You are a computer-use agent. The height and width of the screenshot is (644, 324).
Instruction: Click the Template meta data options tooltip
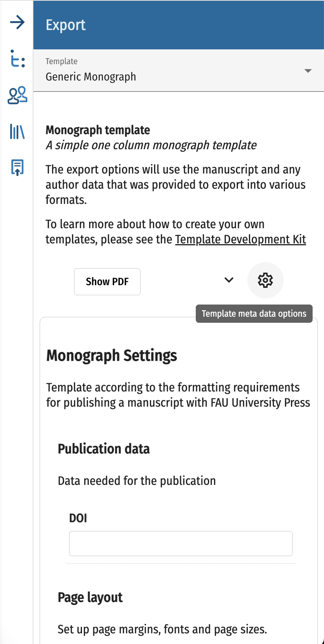[254, 314]
